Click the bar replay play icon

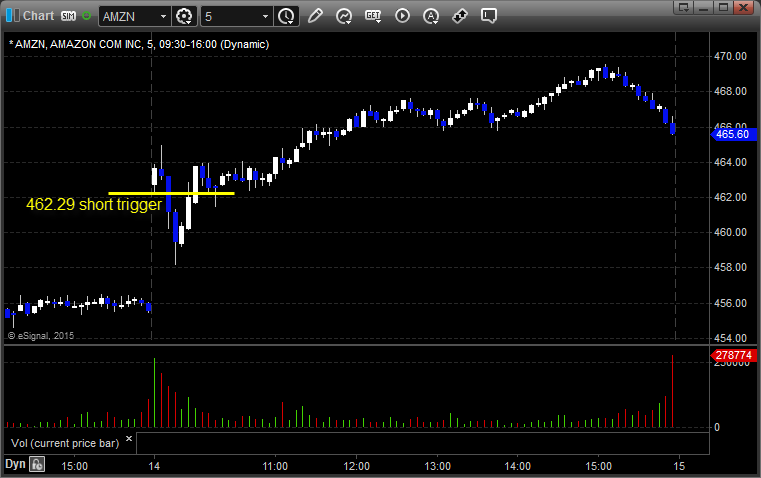click(x=402, y=16)
